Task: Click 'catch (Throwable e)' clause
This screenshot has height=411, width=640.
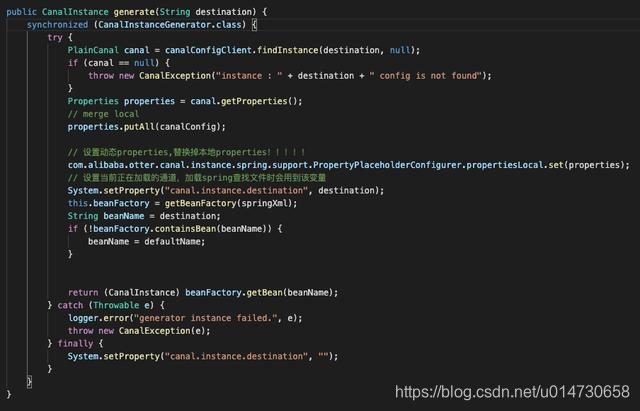Action: point(106,305)
